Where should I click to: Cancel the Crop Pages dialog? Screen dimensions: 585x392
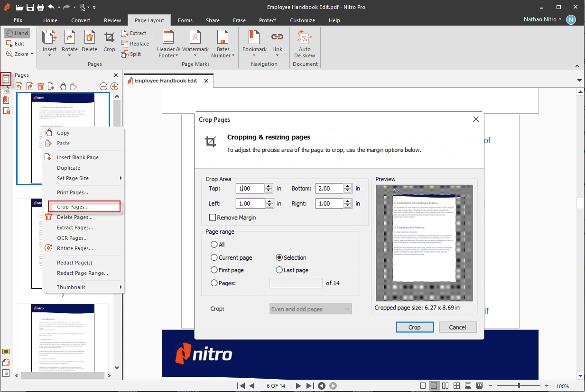[x=457, y=327]
